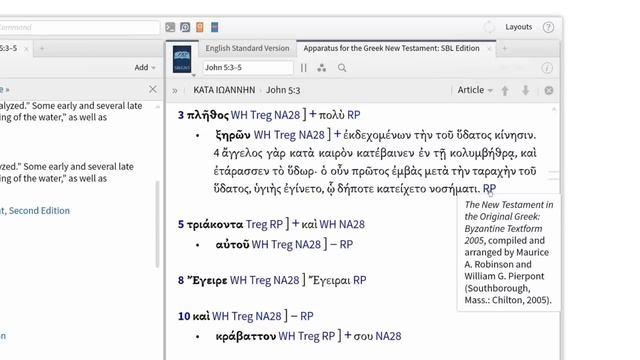640x360 pixels.
Task: Go to the previous article with the up arrow
Action: tap(505, 90)
